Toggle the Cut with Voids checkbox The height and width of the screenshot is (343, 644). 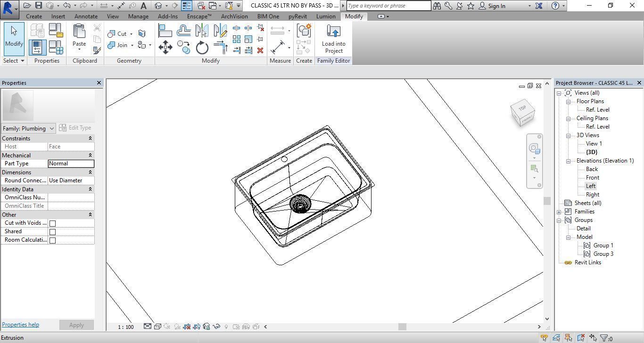pyautogui.click(x=53, y=223)
